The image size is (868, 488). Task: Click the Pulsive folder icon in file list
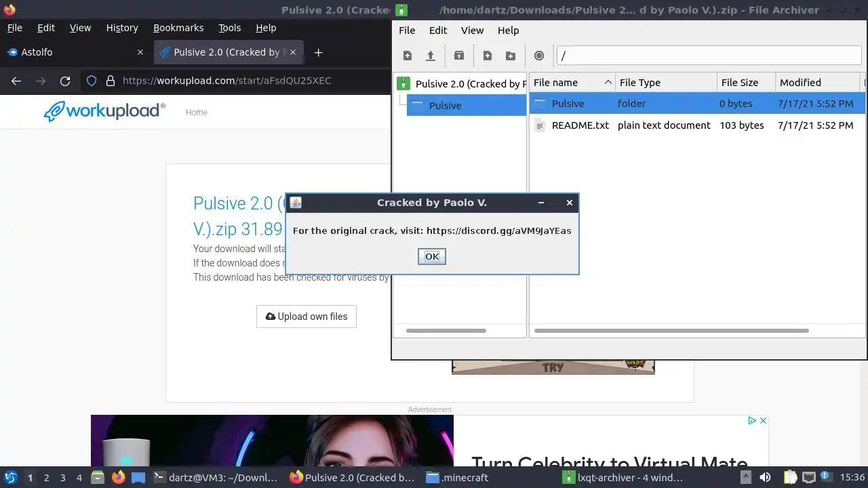tap(540, 104)
